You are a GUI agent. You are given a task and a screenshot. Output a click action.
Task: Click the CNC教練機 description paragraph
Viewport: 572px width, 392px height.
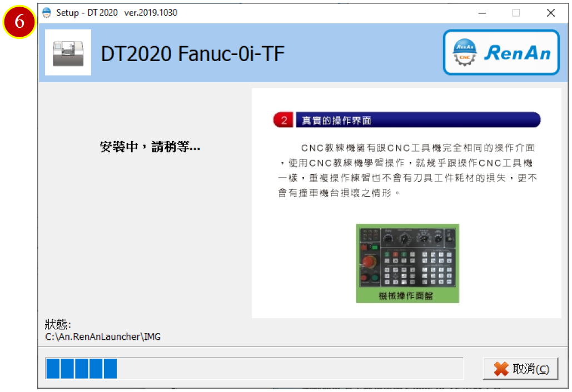[x=407, y=170]
